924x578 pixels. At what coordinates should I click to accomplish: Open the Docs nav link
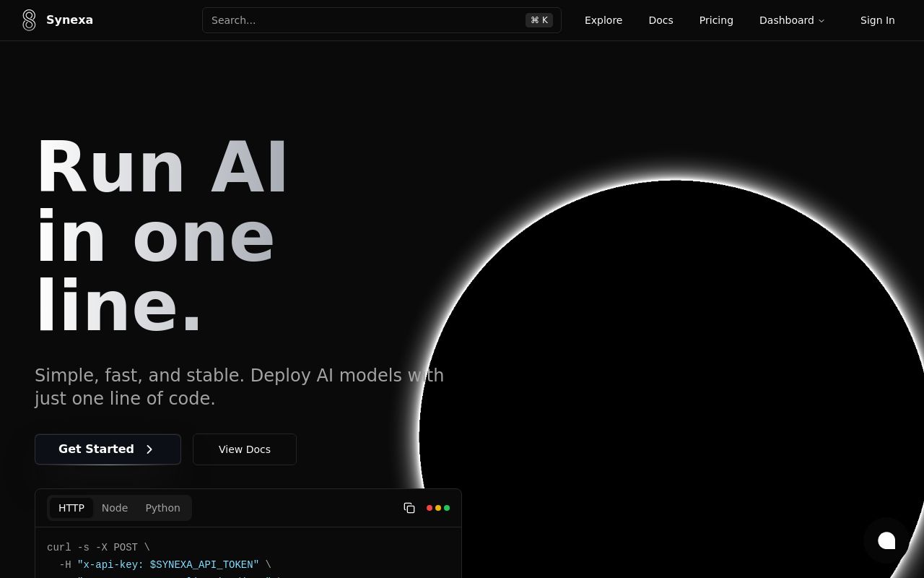click(x=661, y=20)
